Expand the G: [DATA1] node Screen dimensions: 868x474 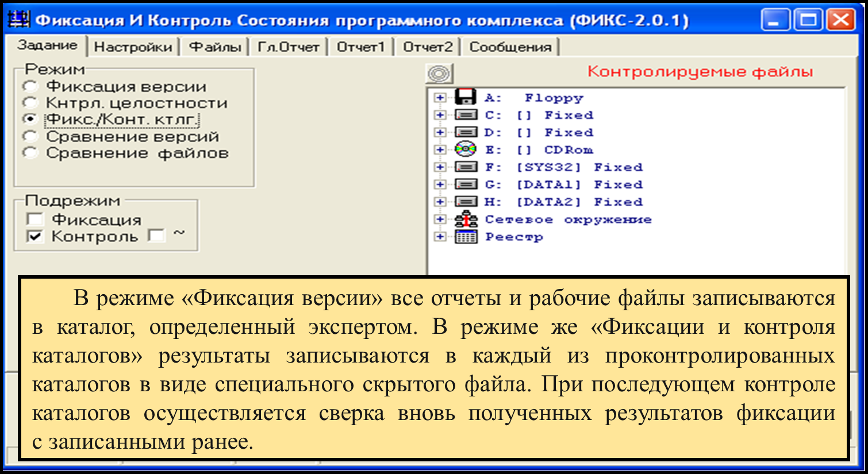click(x=440, y=184)
